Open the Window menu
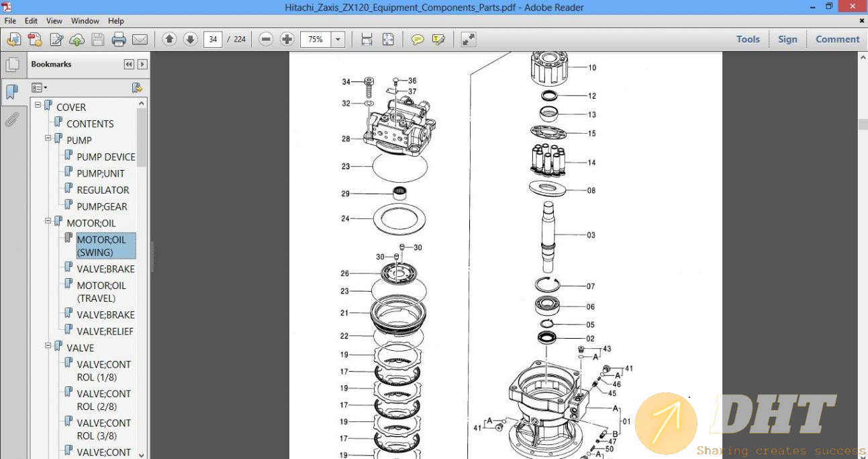Viewport: 868px width, 459px height. pyautogui.click(x=85, y=21)
